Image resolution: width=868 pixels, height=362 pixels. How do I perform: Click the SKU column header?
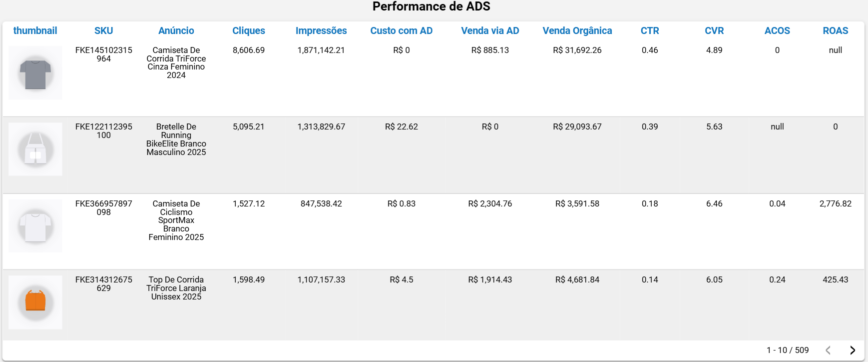(x=104, y=30)
